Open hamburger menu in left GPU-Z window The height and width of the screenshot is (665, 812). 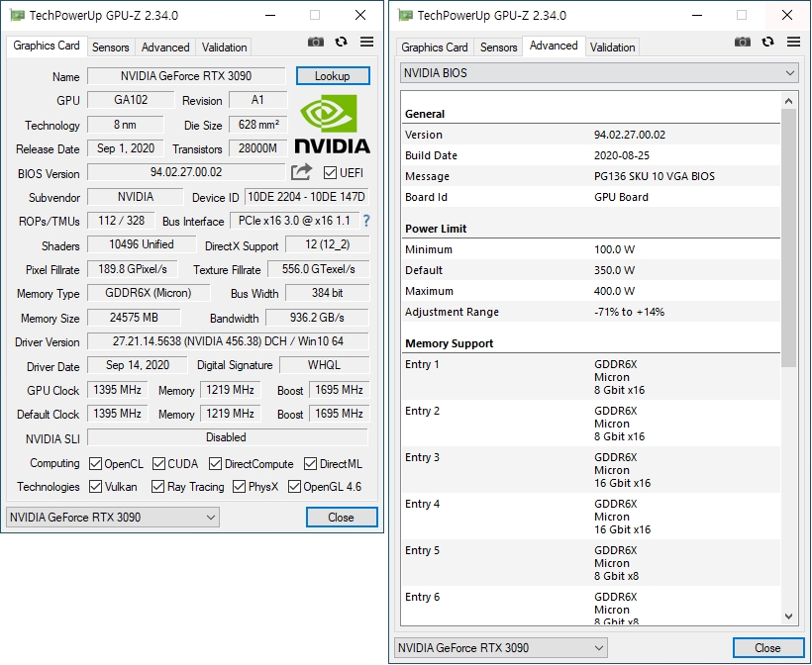click(x=366, y=42)
